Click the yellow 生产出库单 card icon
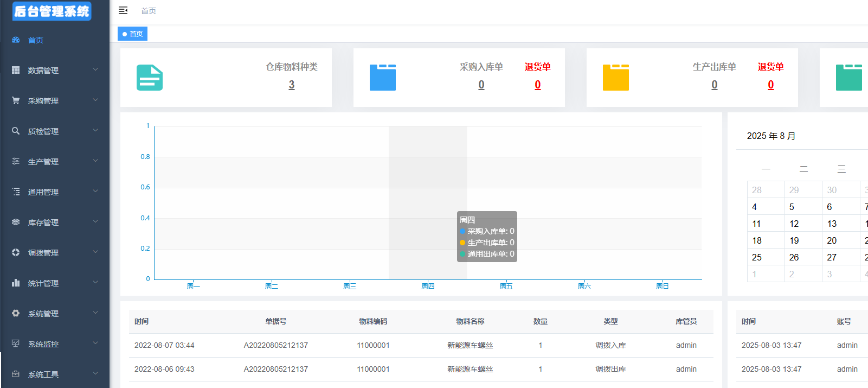Image resolution: width=868 pixels, height=388 pixels. point(616,78)
